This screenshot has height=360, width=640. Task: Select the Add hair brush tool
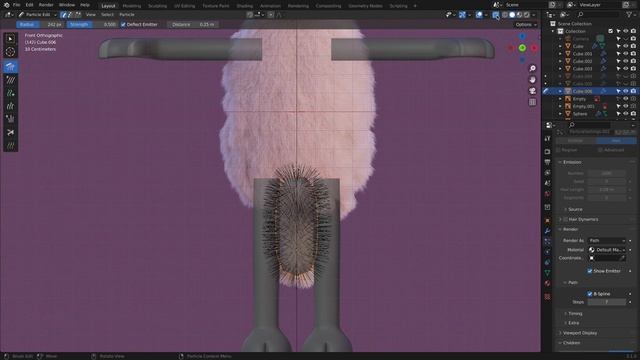click(x=10, y=93)
